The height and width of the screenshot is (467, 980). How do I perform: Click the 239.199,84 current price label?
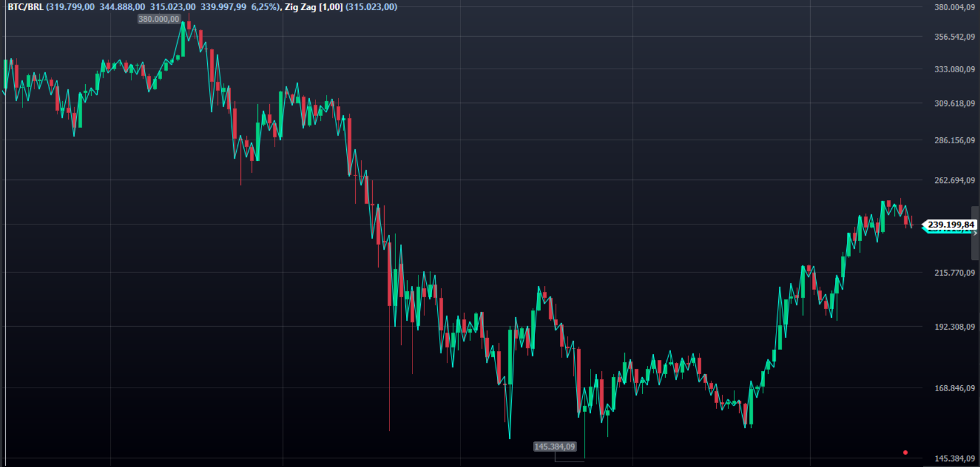950,224
